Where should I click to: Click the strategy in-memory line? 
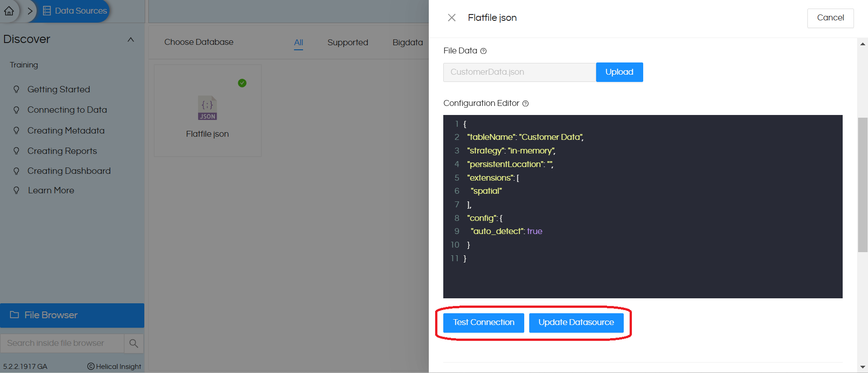tap(511, 151)
